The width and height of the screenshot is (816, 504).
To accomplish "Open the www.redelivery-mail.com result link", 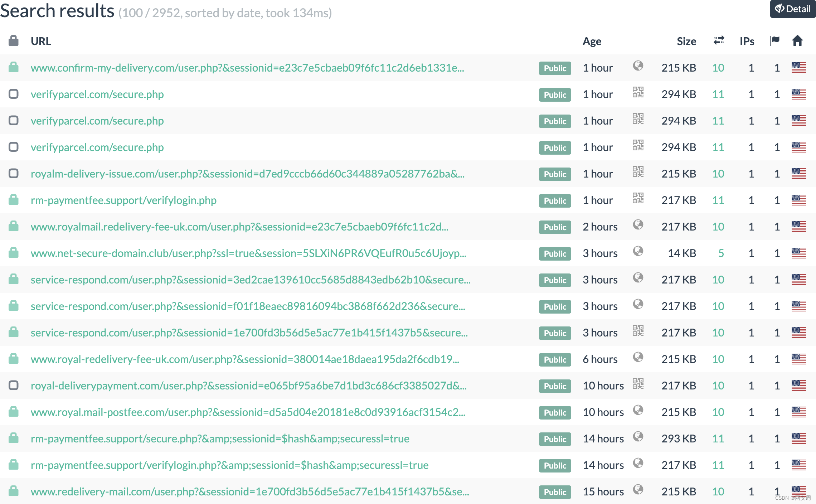I will (249, 491).
